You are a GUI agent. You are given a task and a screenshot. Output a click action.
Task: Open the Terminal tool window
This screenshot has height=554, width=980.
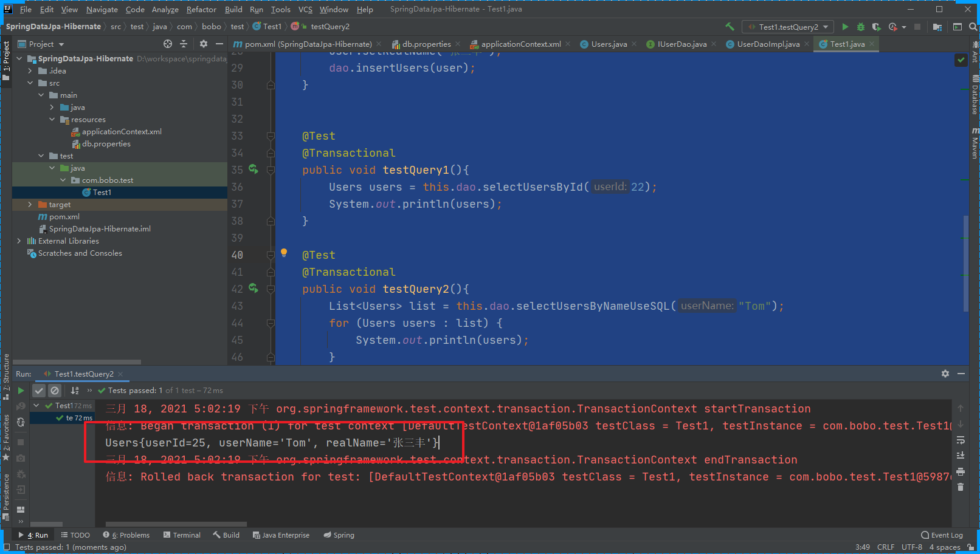point(182,535)
